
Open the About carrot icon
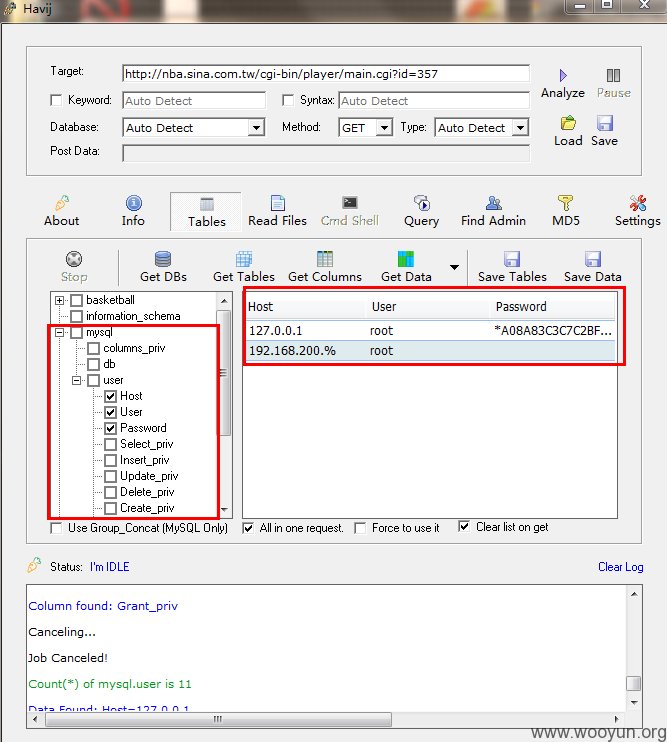(61, 203)
